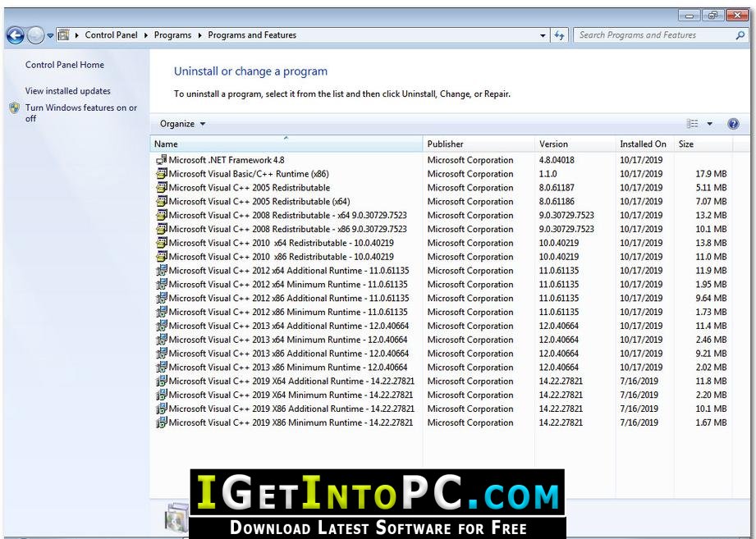This screenshot has width=756, height=539.
Task: Click the Programs breadcrumb in address bar
Action: [172, 35]
